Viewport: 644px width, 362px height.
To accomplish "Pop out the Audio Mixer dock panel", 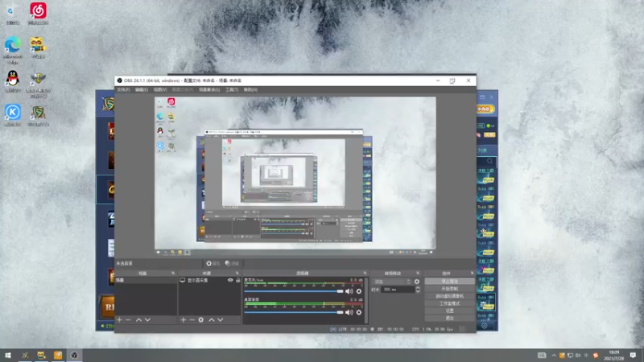I will click(365, 273).
